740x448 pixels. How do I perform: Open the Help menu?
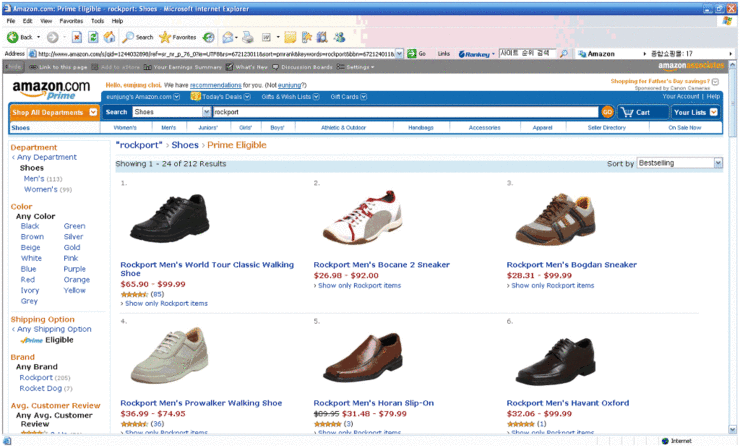coord(117,21)
